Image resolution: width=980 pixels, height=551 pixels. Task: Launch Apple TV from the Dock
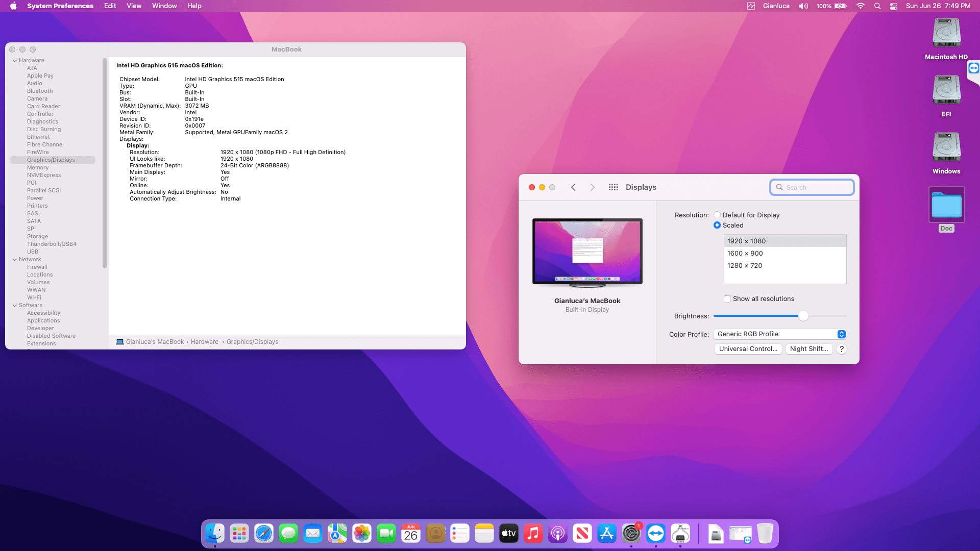(509, 534)
